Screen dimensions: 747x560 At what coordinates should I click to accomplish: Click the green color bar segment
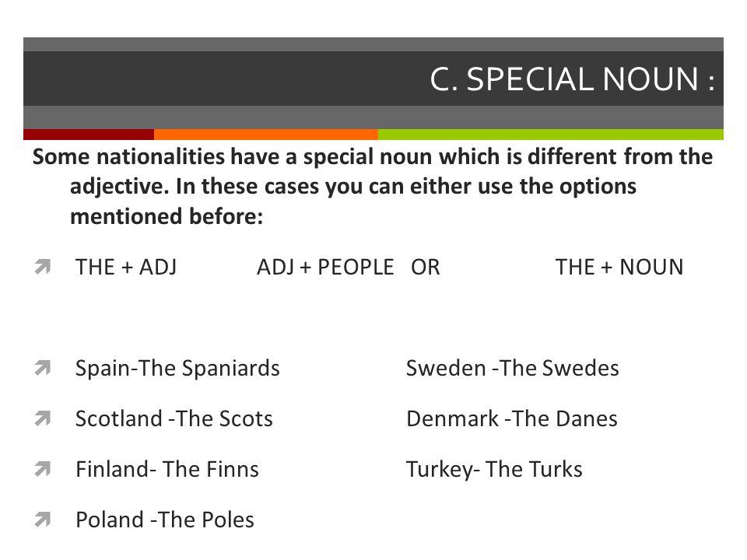pos(551,135)
